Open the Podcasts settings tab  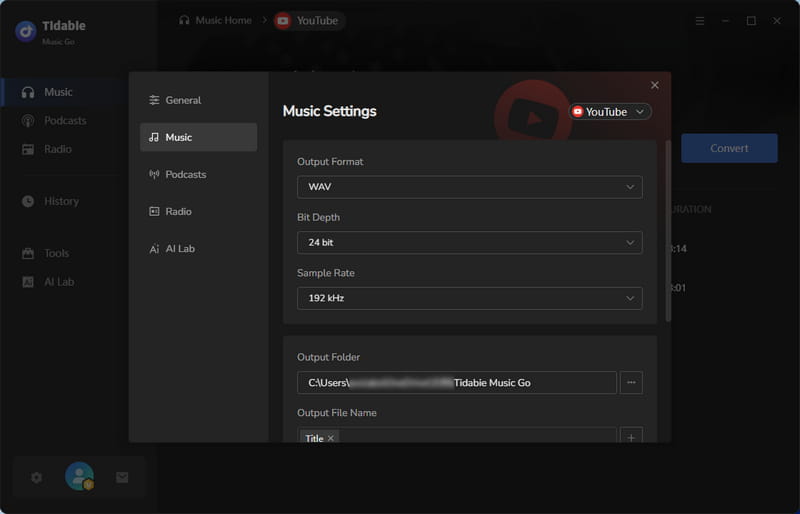click(x=198, y=174)
